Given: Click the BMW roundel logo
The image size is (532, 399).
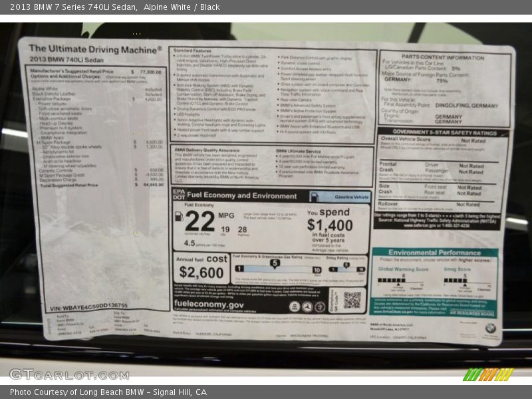Looking at the screenshot, I should 489,328.
